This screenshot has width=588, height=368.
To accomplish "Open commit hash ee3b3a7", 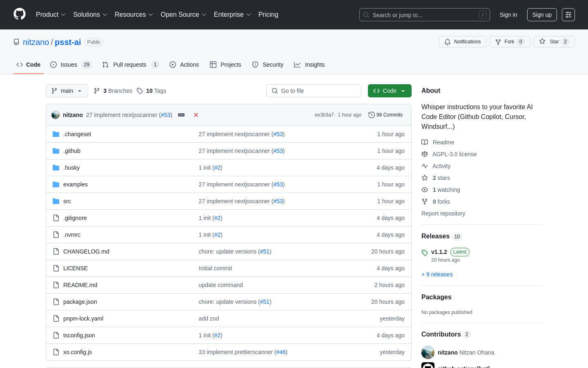I will [324, 115].
